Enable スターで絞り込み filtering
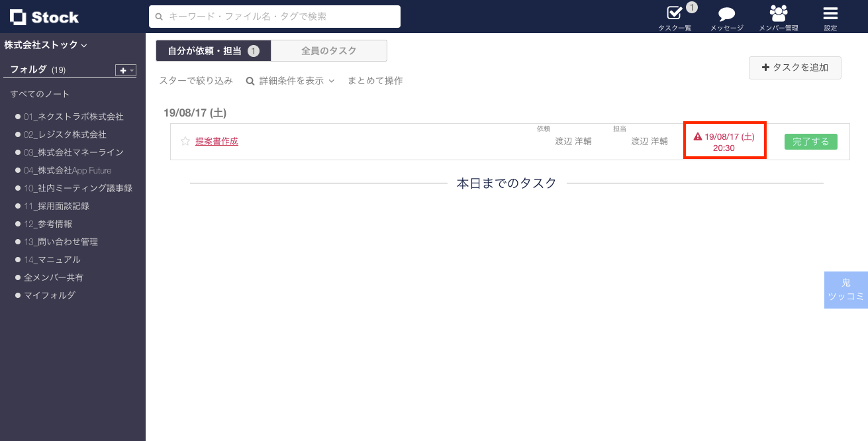 [195, 80]
